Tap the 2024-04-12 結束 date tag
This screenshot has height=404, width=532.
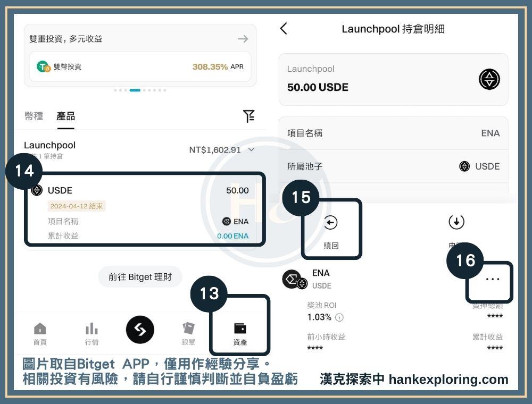76,206
